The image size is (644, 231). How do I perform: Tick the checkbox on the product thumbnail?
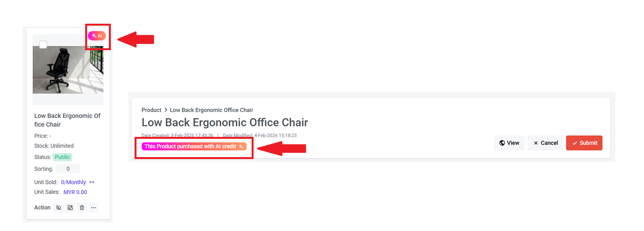tap(43, 45)
